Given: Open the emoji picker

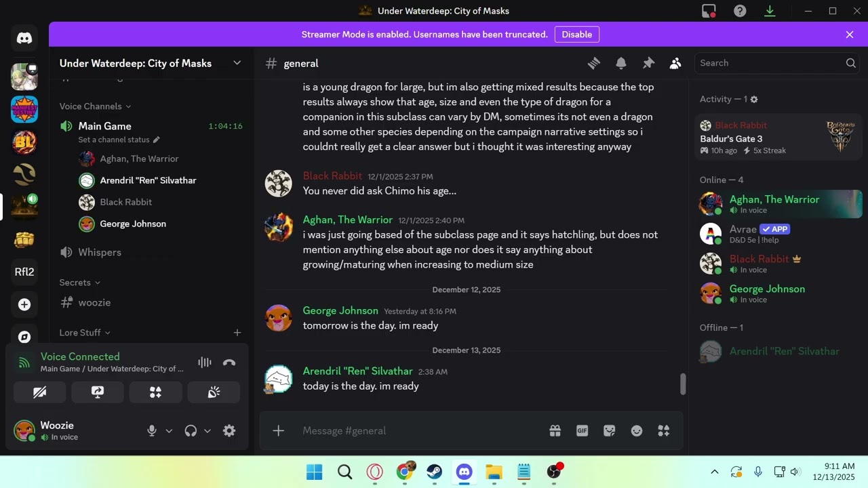Looking at the screenshot, I should pos(637,430).
